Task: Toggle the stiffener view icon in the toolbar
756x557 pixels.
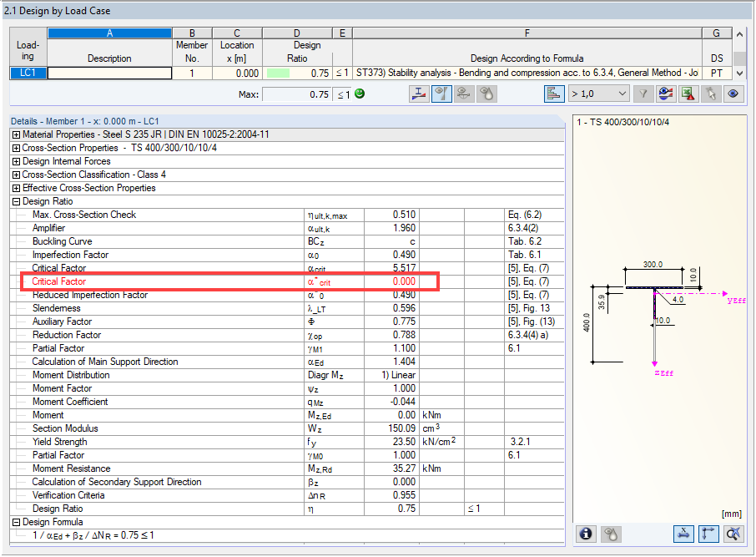Action: (441, 94)
